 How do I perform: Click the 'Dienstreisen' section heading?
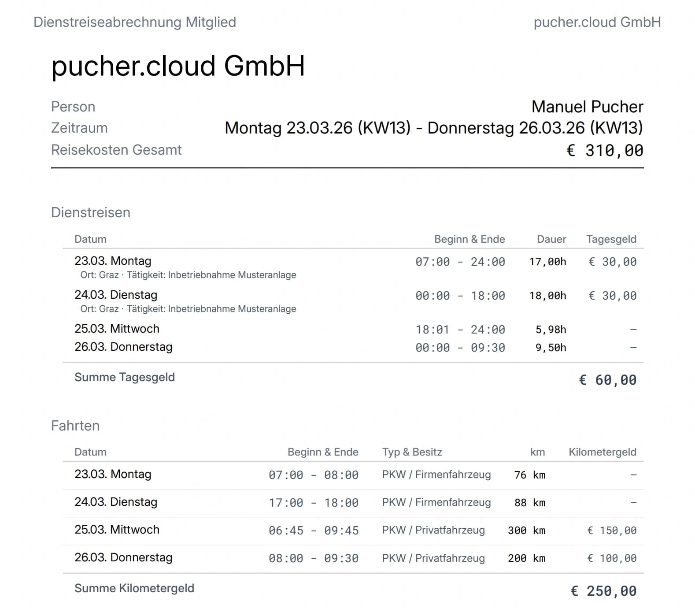(91, 212)
